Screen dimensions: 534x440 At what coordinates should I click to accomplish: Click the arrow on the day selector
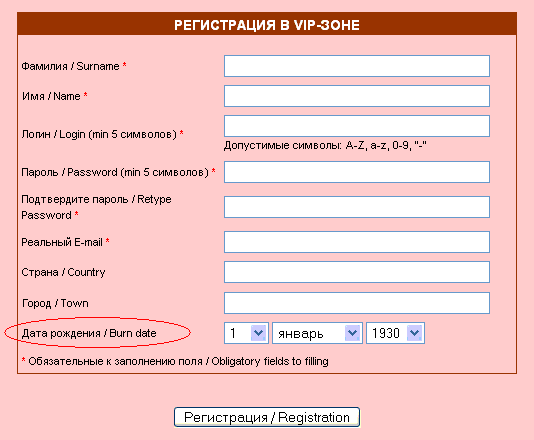258,333
